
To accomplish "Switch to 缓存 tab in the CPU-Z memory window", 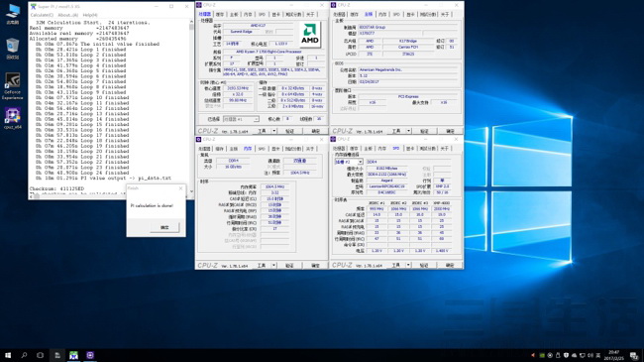I will (220, 149).
